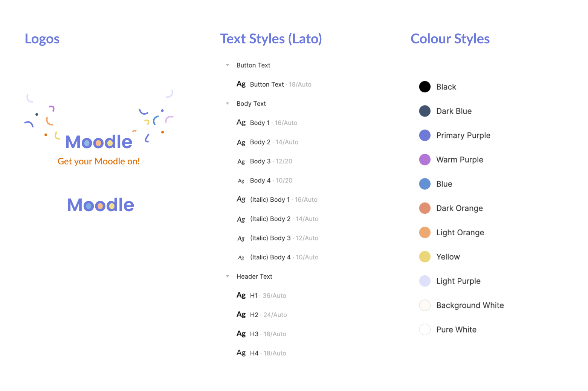Viewport: 588px width, 391px height.
Task: Click the Ag icon for H1 style
Action: [x=241, y=295]
